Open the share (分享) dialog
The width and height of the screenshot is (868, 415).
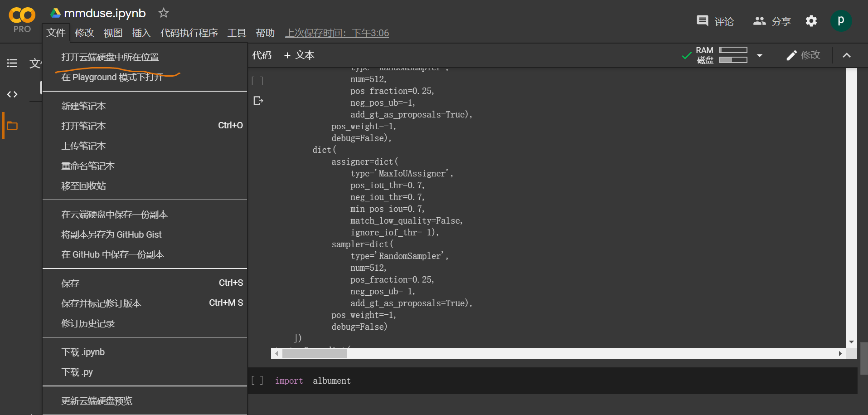(x=772, y=21)
